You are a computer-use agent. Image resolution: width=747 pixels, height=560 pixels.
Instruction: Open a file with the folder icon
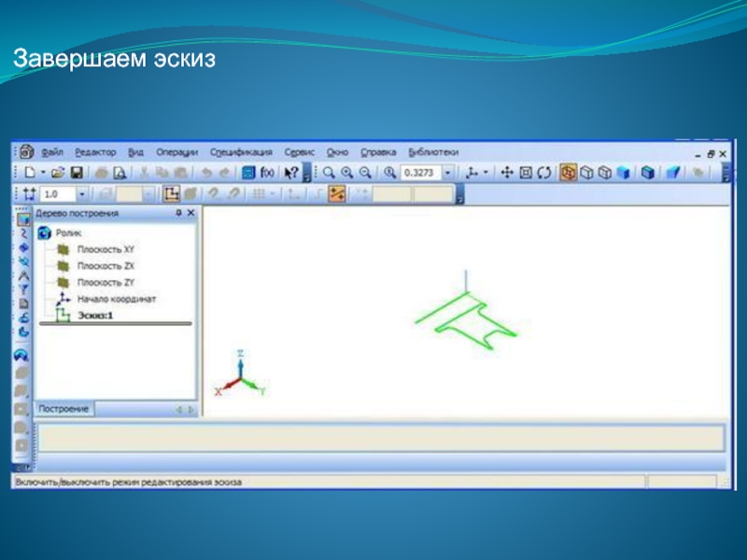point(58,173)
